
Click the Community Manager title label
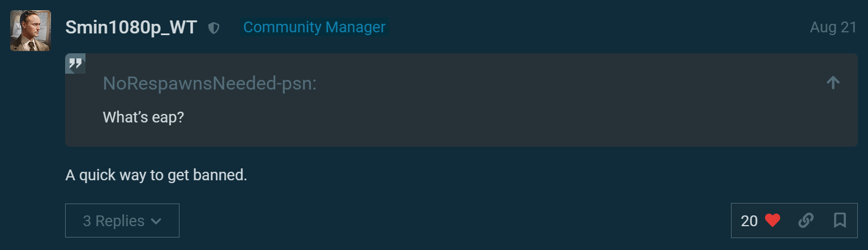coord(314,27)
